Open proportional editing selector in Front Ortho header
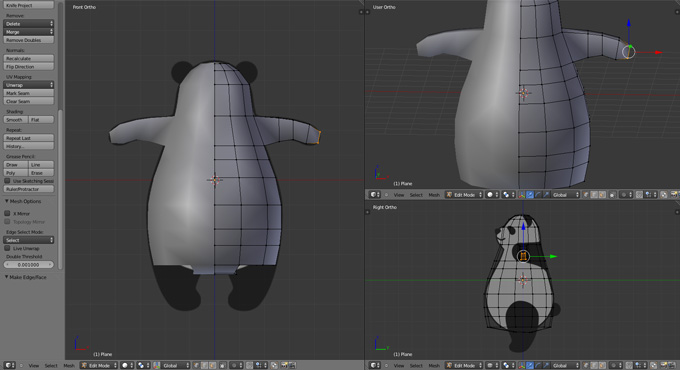 tap(237, 365)
